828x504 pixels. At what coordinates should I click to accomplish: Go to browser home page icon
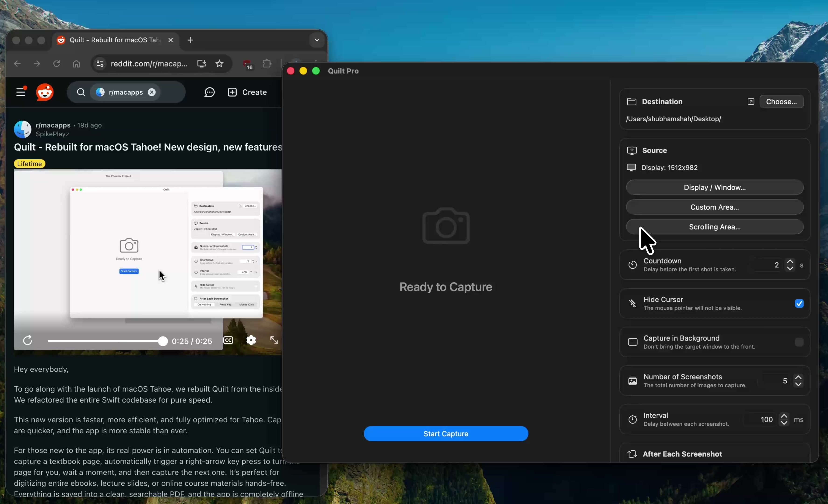tap(76, 63)
